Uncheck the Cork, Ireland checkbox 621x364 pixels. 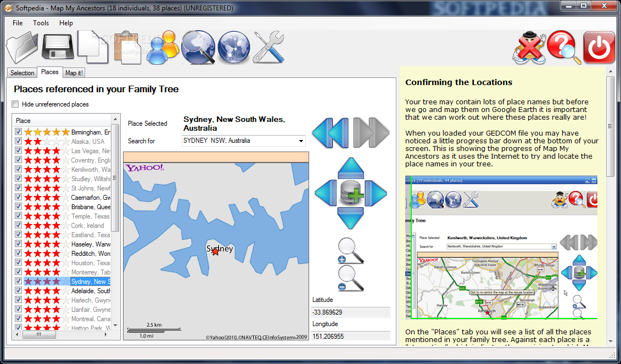[x=18, y=225]
